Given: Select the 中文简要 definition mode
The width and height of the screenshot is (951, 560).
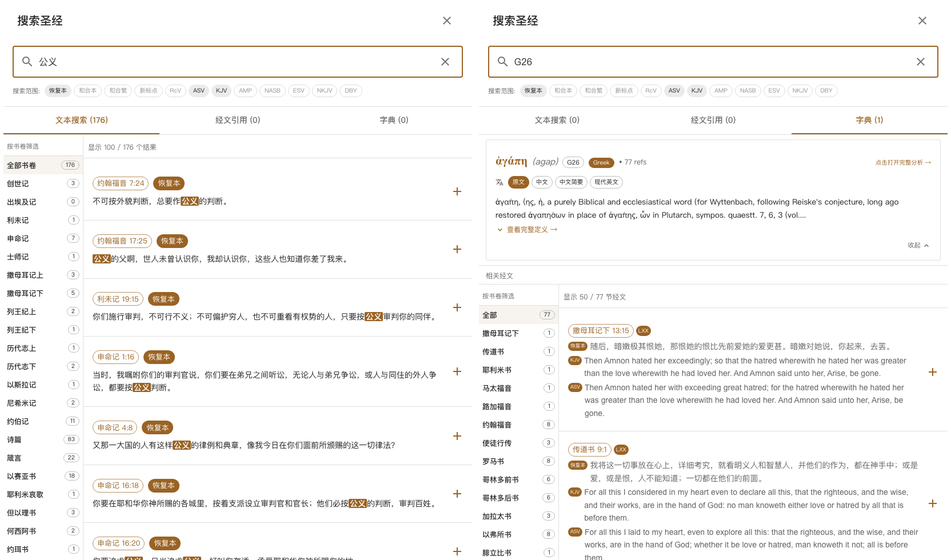Looking at the screenshot, I should pyautogui.click(x=572, y=182).
